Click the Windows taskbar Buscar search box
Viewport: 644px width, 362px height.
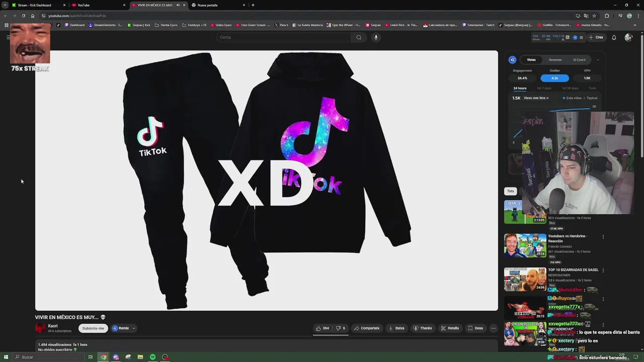click(48, 357)
